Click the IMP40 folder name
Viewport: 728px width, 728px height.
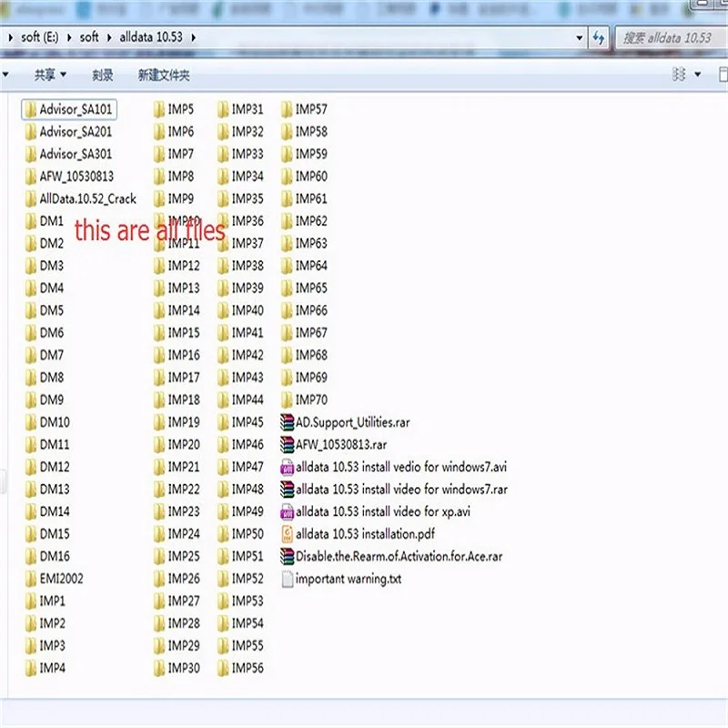tap(248, 310)
